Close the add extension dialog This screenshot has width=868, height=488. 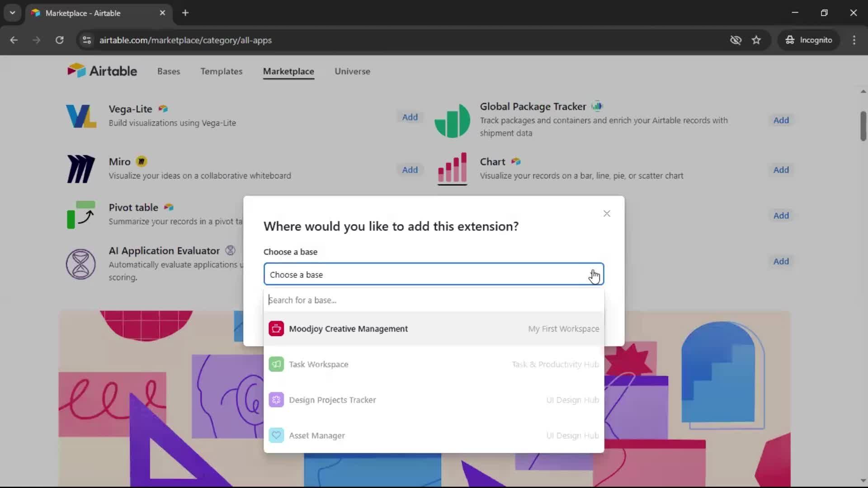[607, 214]
